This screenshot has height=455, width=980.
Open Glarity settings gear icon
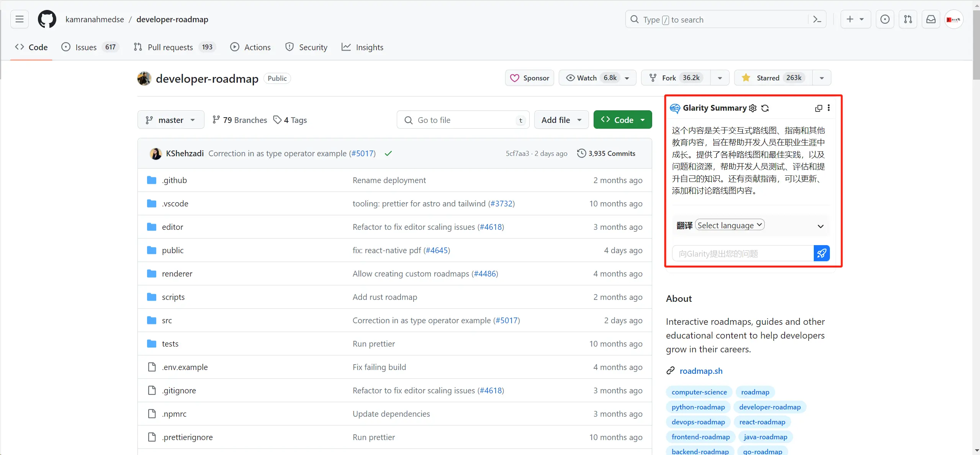[752, 108]
